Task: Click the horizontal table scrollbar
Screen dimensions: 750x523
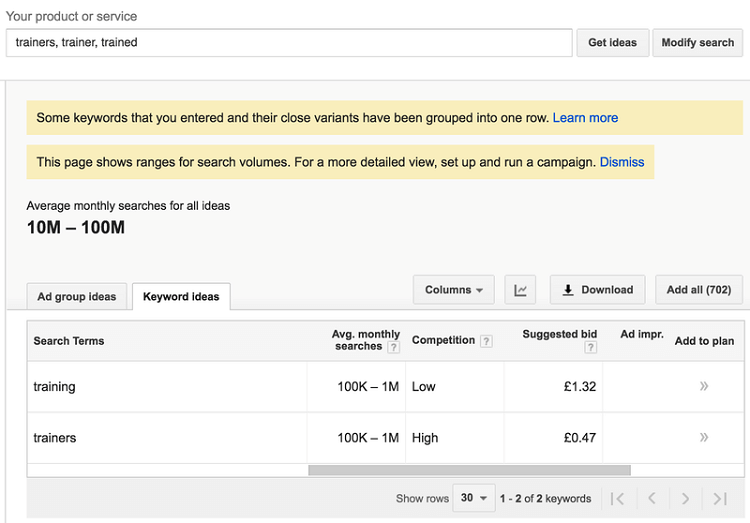Action: click(x=469, y=470)
